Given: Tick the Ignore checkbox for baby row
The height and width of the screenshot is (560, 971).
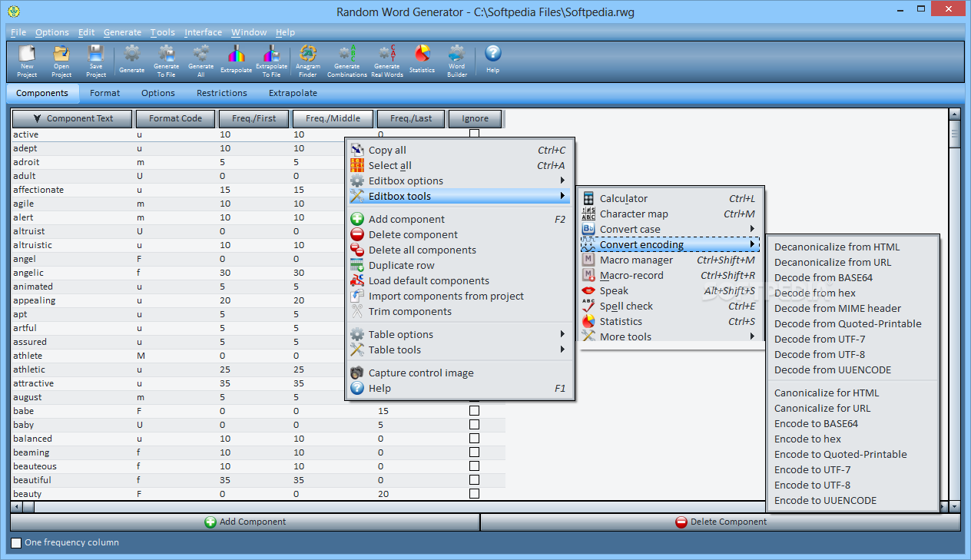Looking at the screenshot, I should point(474,425).
